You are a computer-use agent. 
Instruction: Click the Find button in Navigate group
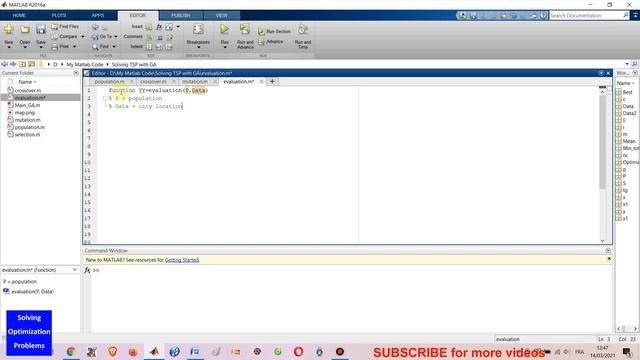101,47
